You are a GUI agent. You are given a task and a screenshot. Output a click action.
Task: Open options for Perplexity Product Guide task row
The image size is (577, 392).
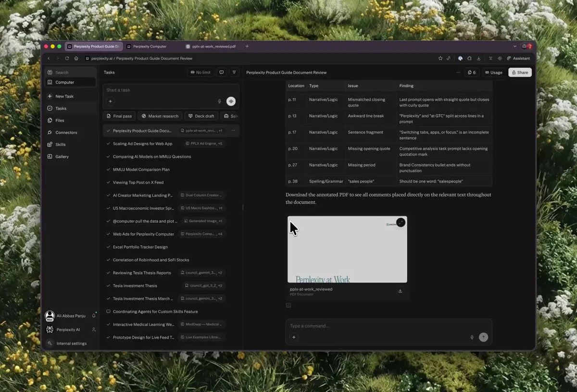[233, 131]
